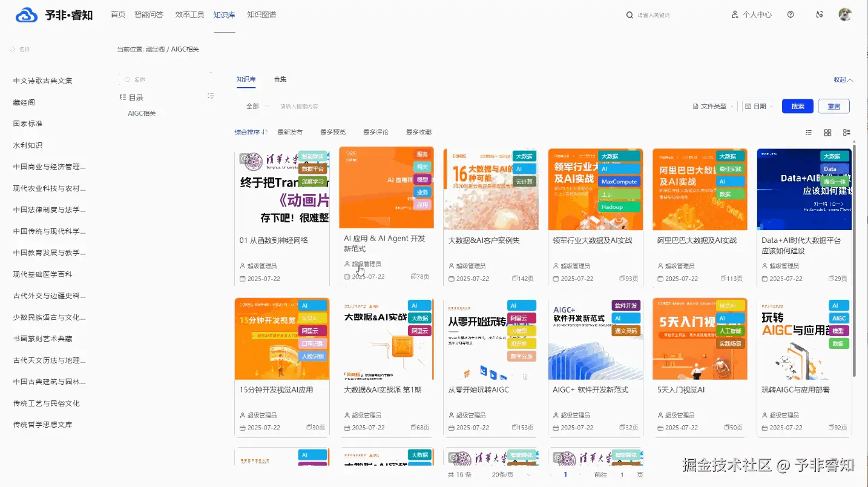This screenshot has height=487, width=868.
Task: Click the language translate icon in the header
Action: click(x=820, y=15)
